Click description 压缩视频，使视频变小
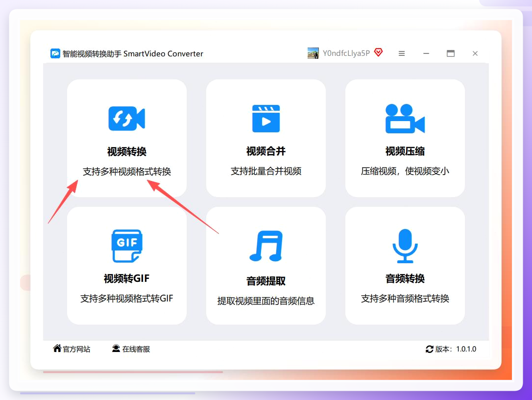 tap(405, 171)
